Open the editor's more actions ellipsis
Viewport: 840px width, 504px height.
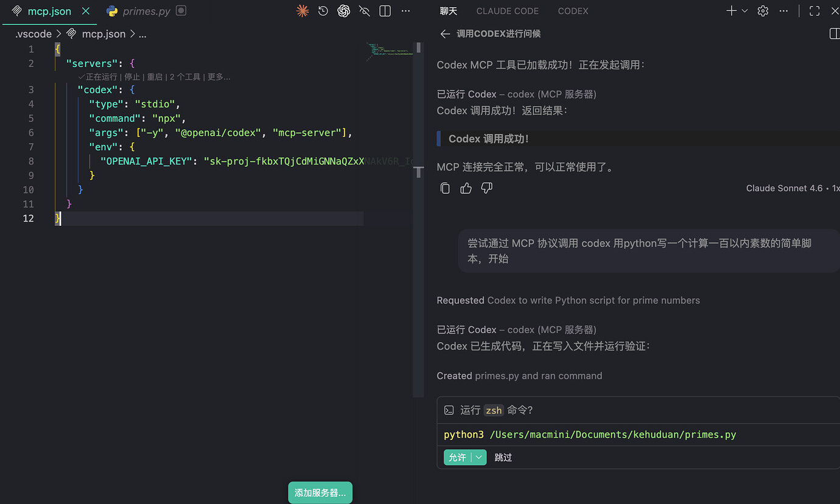(405, 11)
